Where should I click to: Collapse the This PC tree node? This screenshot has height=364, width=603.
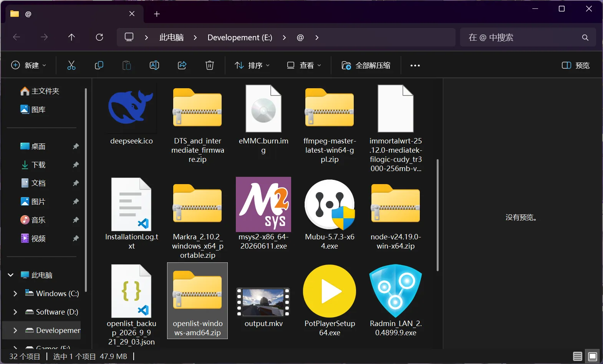11,275
